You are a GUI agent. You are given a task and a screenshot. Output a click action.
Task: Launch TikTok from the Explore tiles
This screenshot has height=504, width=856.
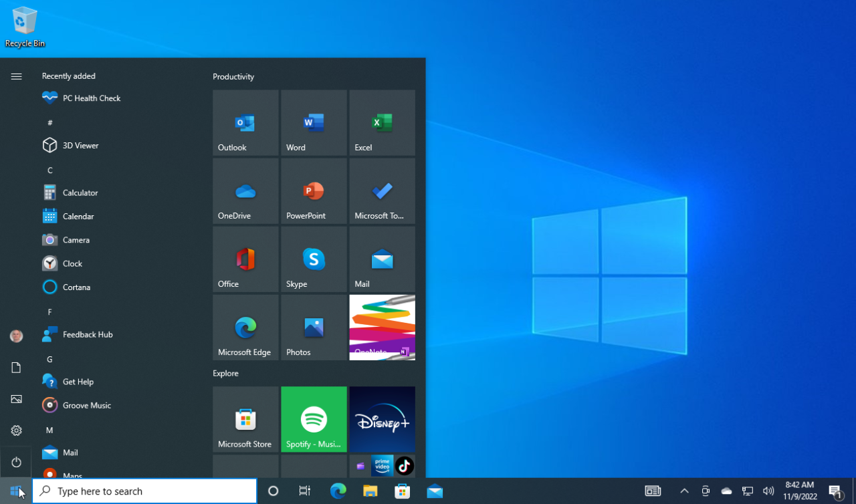[404, 466]
